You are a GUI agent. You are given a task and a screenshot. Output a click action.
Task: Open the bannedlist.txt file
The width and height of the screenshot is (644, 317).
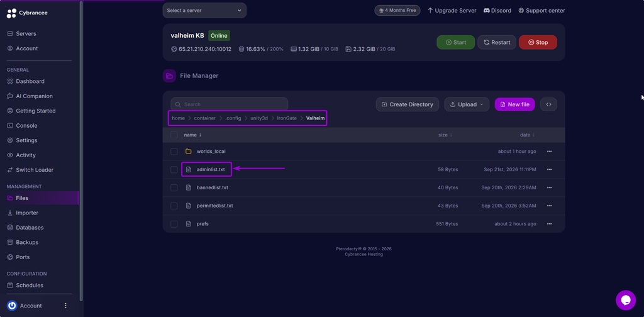[x=213, y=187]
